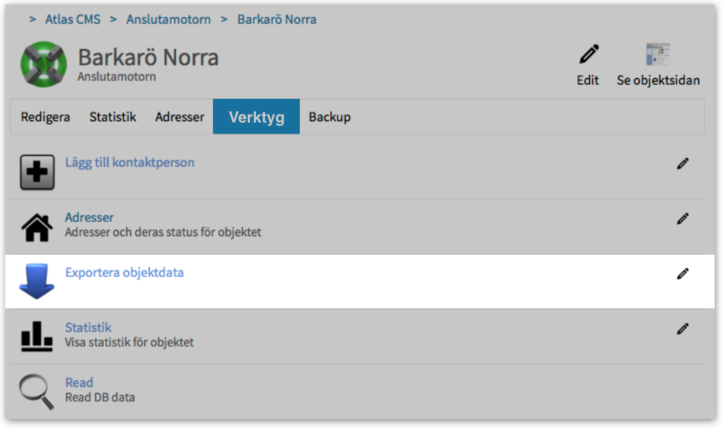Select the Adresser tab

point(180,117)
